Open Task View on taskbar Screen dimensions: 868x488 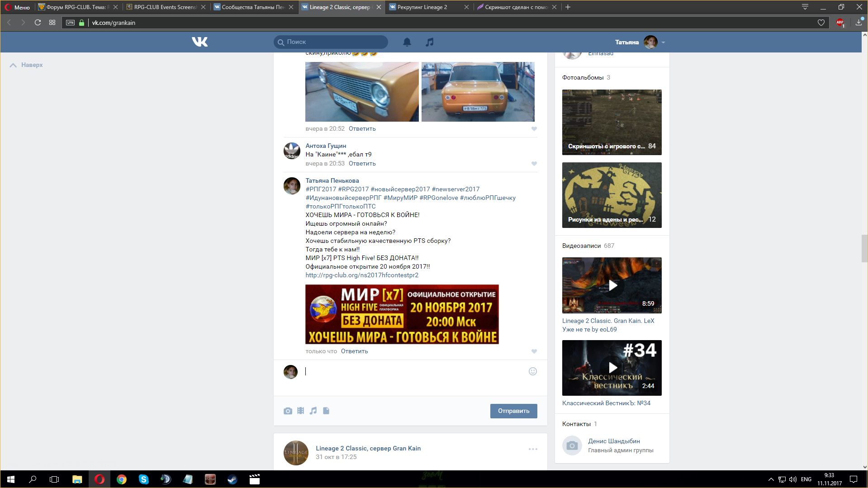tap(54, 479)
